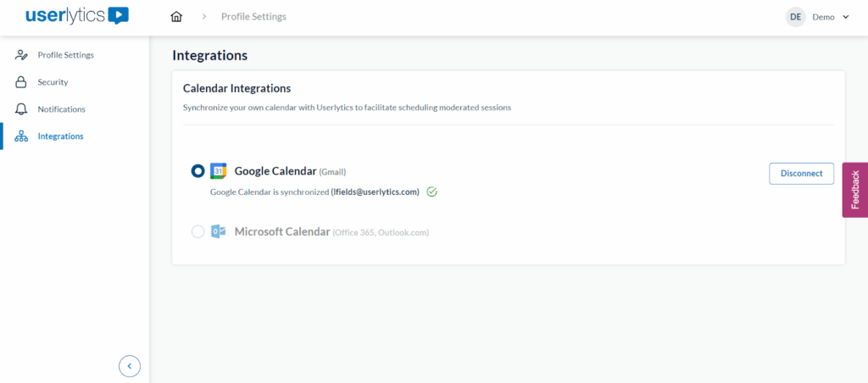This screenshot has height=383, width=868.
Task: Expand the Demo account dropdown arrow
Action: click(x=845, y=17)
